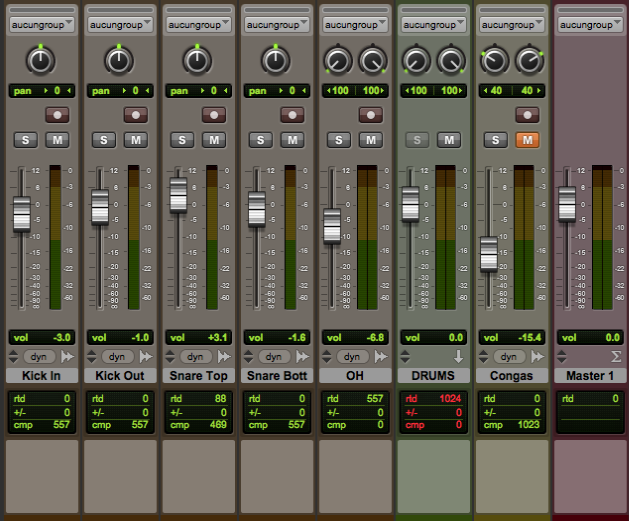Click the DRUMS right pan knob
This screenshot has width=629, height=521.
(451, 61)
